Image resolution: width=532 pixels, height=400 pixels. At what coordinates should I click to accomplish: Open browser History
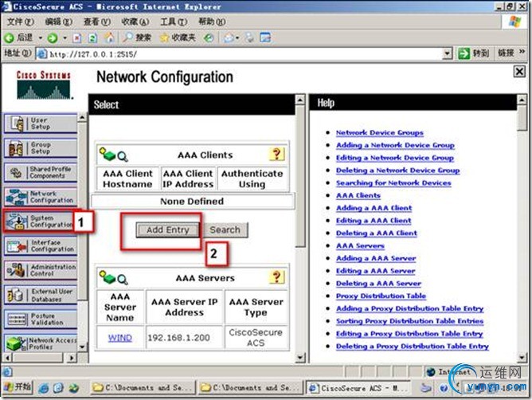209,37
